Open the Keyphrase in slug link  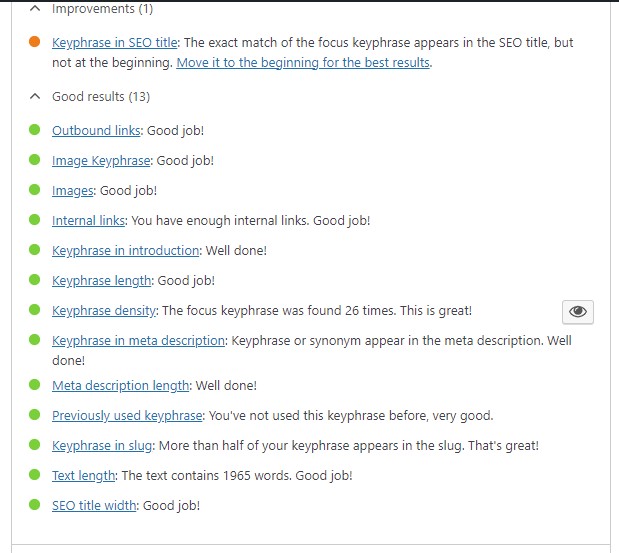click(102, 446)
